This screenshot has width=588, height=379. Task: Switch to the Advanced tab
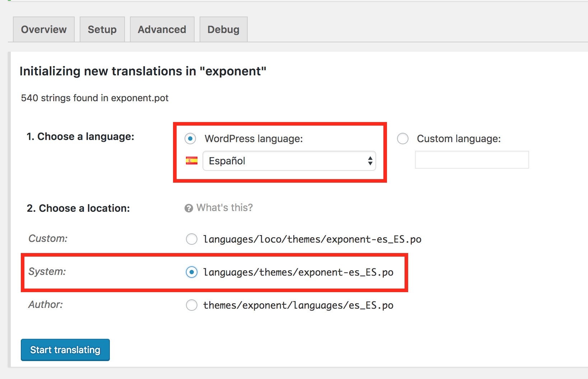162,29
